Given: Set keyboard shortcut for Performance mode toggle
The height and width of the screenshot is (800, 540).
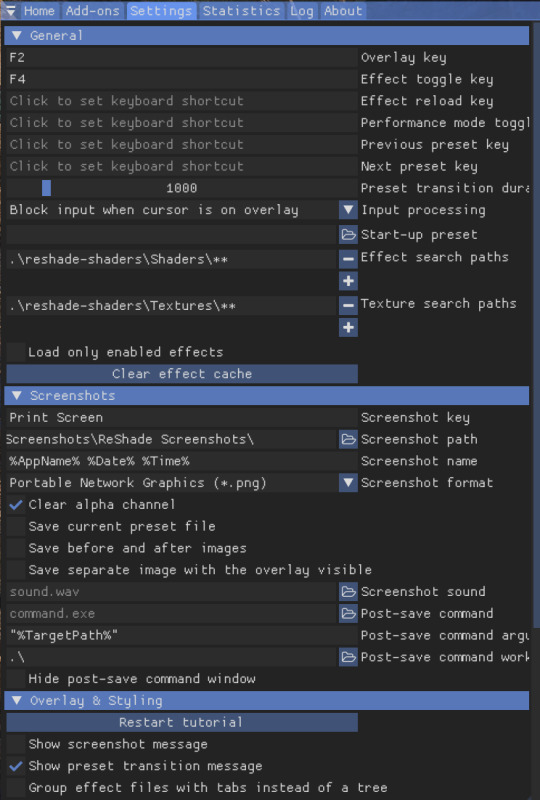Looking at the screenshot, I should (182, 122).
